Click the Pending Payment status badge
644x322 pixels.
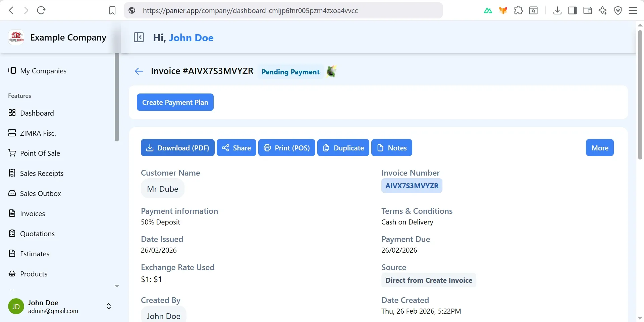coord(290,72)
